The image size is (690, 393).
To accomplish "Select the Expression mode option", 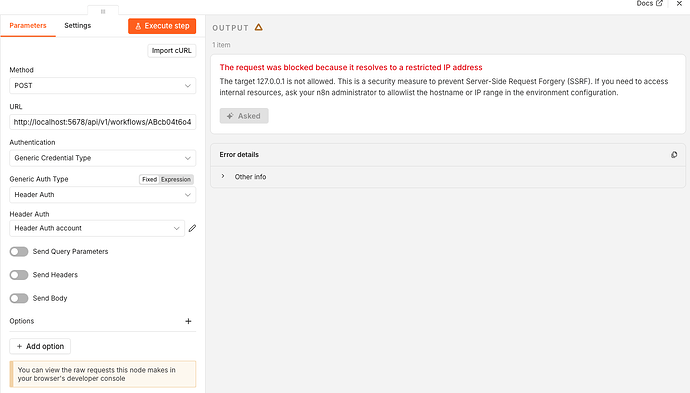I will (x=176, y=180).
